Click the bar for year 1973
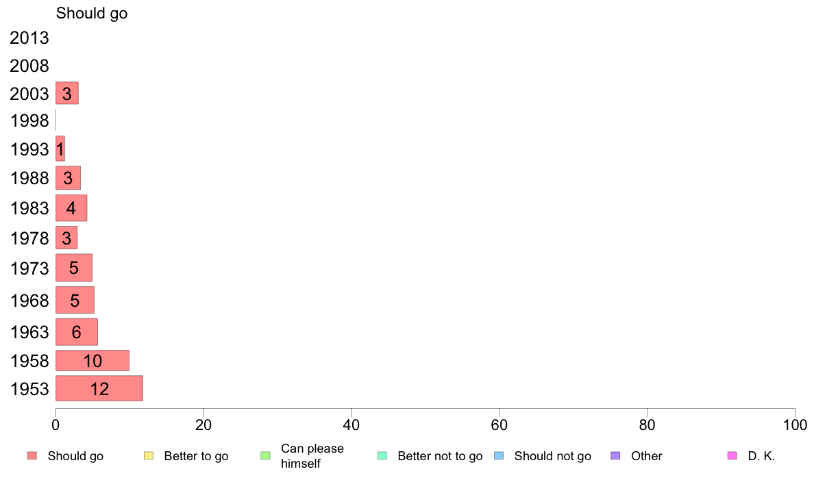Viewport: 814px width, 504px height. point(73,268)
